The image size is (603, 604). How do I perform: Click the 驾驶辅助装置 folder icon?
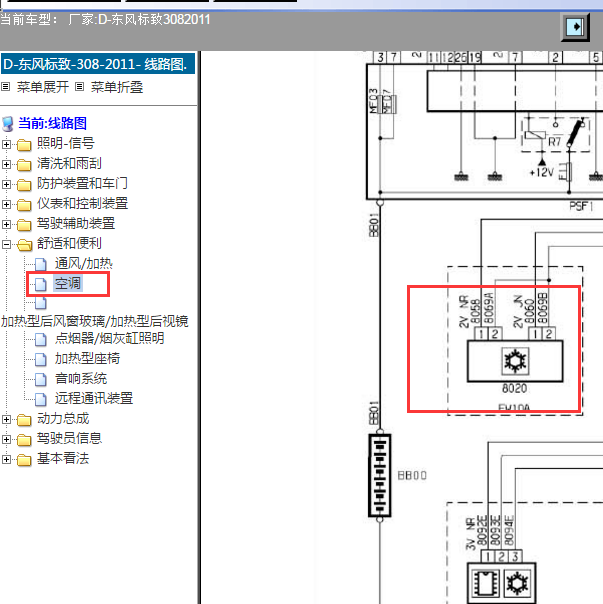tap(24, 225)
